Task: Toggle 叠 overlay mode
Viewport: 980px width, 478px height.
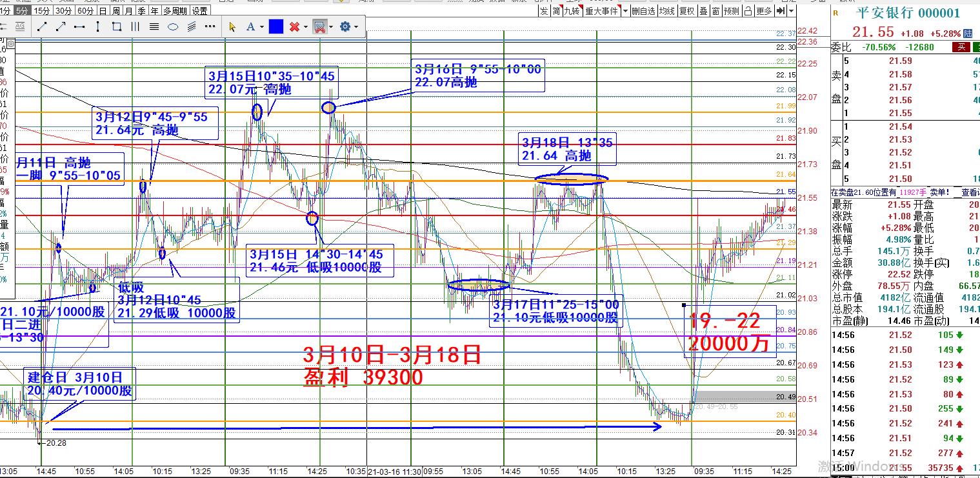Action: [x=703, y=11]
